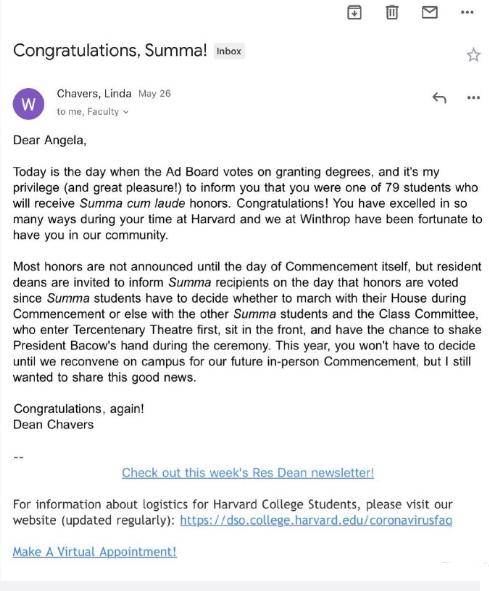Click the May 26 date stamp

(154, 93)
